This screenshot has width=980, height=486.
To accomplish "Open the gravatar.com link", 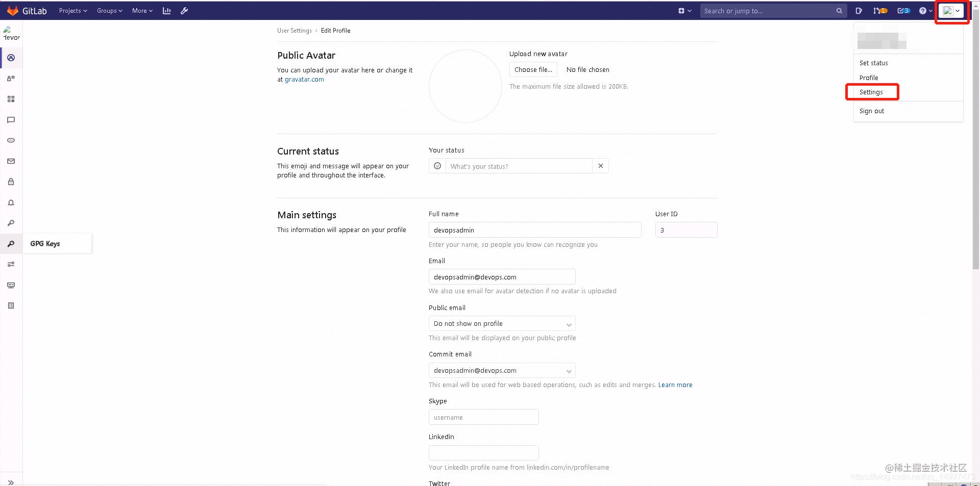I will point(304,79).
